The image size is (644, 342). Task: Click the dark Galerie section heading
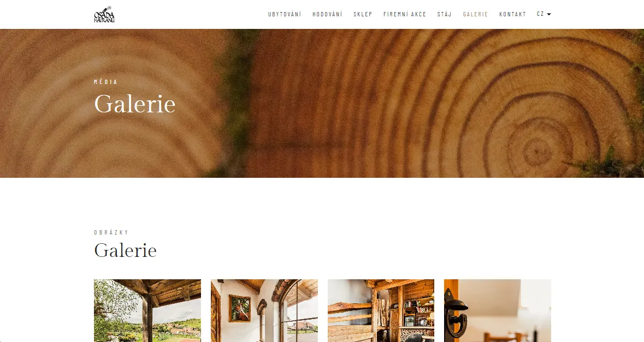click(x=125, y=250)
